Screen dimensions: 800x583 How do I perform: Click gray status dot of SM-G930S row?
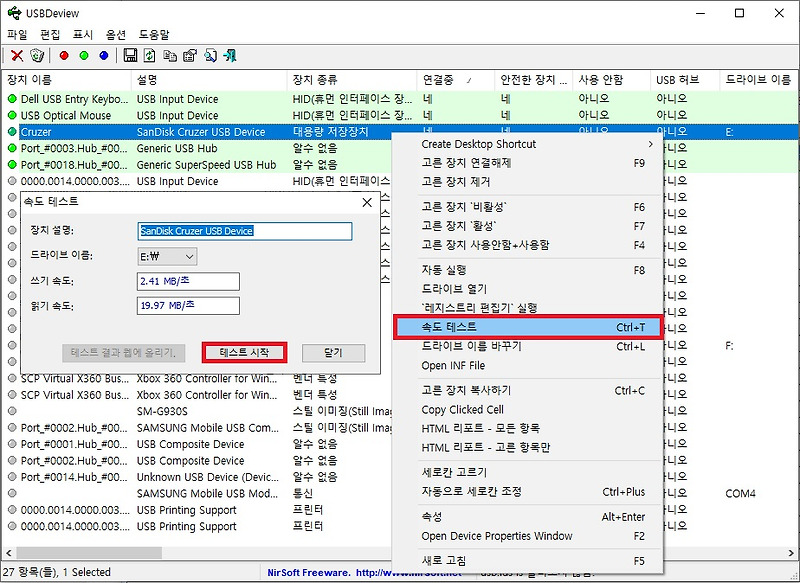pyautogui.click(x=12, y=411)
